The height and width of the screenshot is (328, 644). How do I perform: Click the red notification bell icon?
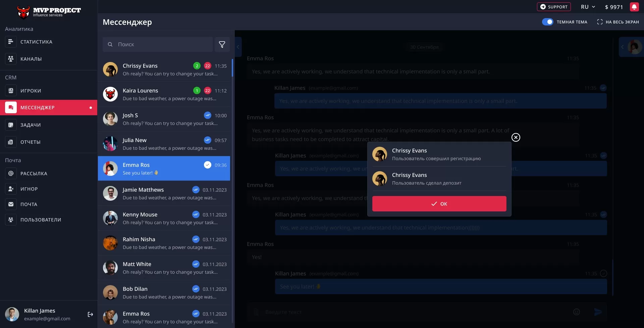pyautogui.click(x=635, y=7)
